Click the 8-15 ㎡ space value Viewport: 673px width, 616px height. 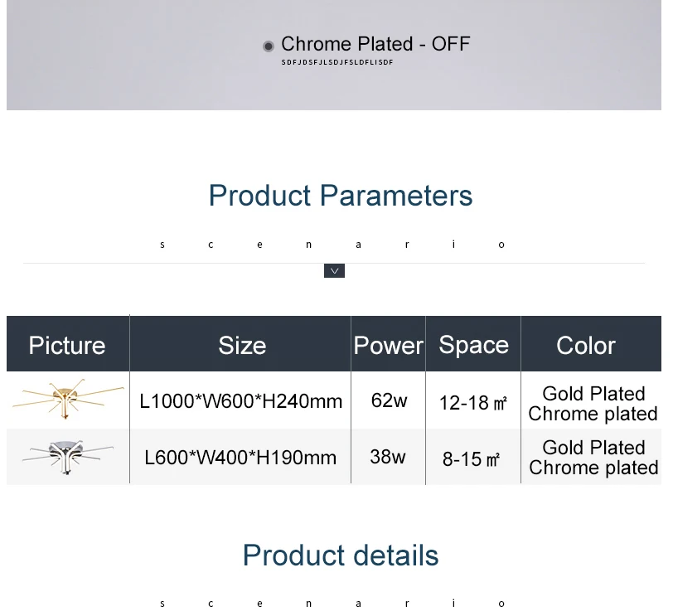click(471, 459)
